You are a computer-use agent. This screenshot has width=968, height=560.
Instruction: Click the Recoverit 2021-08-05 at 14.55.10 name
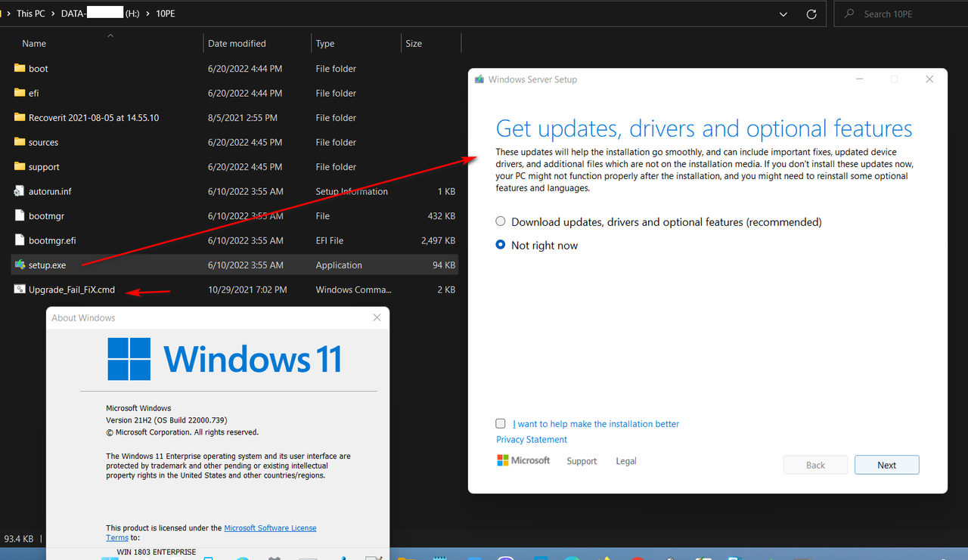coord(94,118)
